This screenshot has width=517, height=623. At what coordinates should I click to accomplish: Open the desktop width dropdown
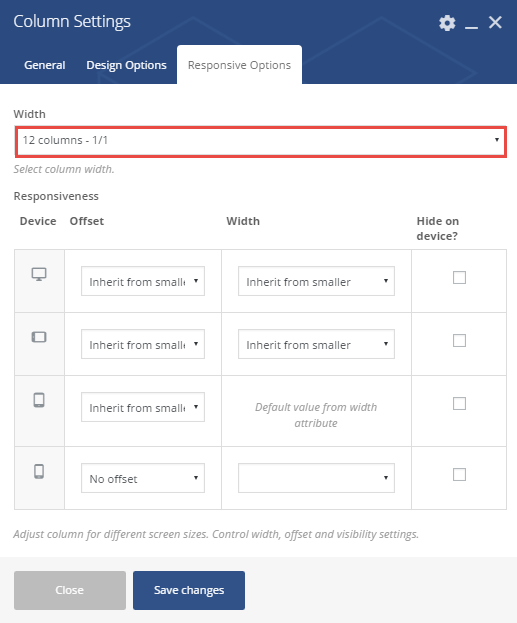[316, 281]
